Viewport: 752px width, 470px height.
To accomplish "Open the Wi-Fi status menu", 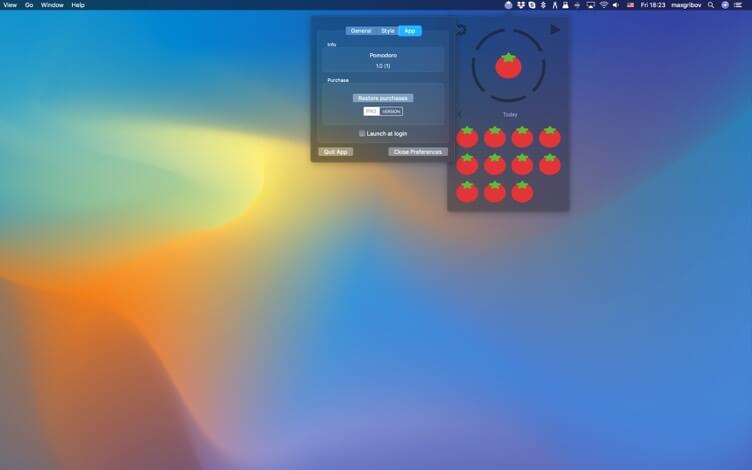I will (x=604, y=5).
